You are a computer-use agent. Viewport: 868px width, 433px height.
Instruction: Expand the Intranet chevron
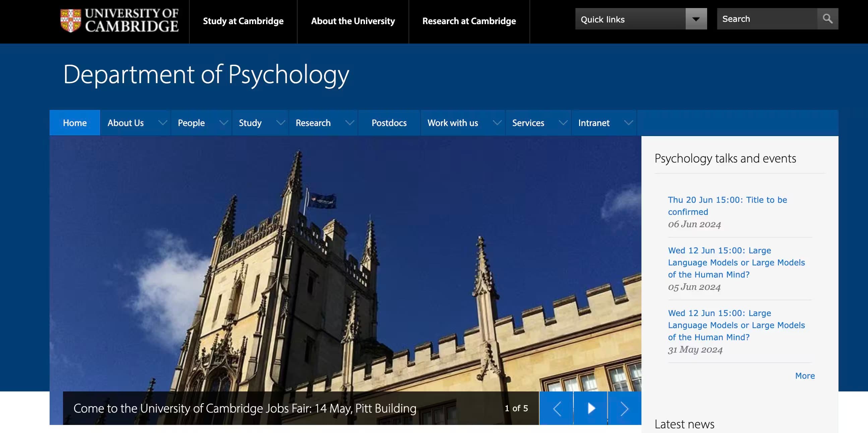pos(628,123)
